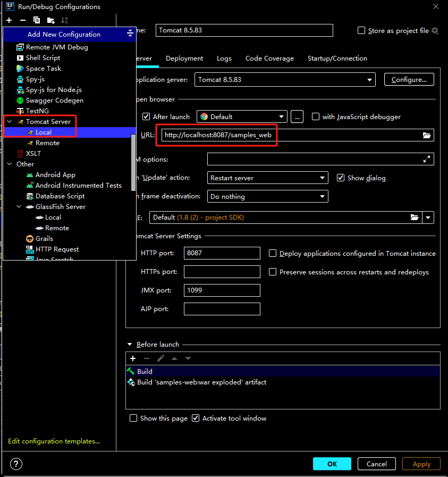Screen dimensions: 448x477
Task: Uncheck the Show dialog checkbox
Action: 341,178
